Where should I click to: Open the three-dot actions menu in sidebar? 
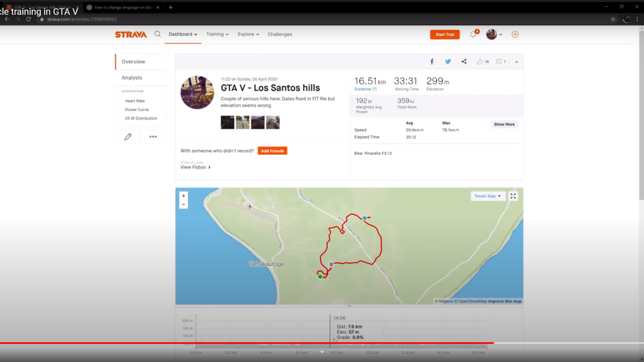153,137
